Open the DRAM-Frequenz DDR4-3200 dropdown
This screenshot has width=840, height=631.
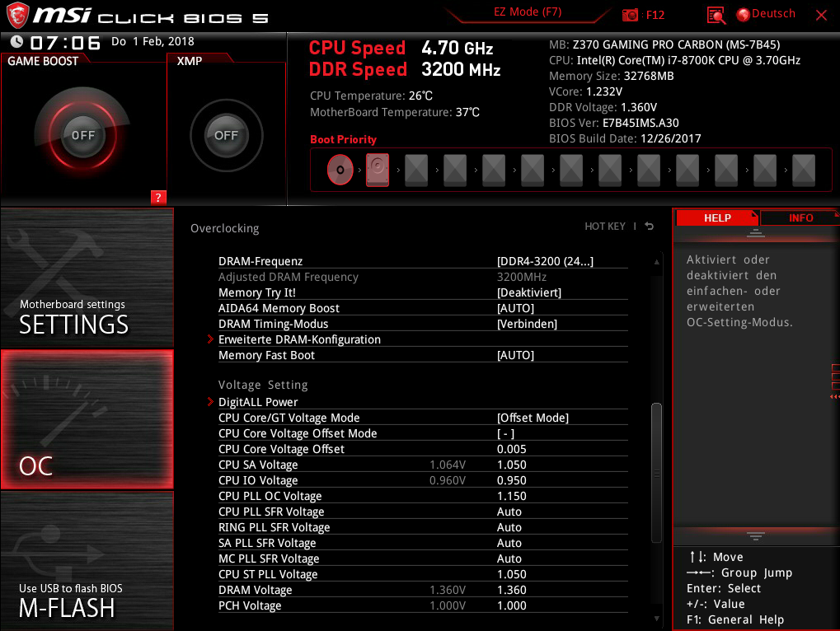pos(545,261)
